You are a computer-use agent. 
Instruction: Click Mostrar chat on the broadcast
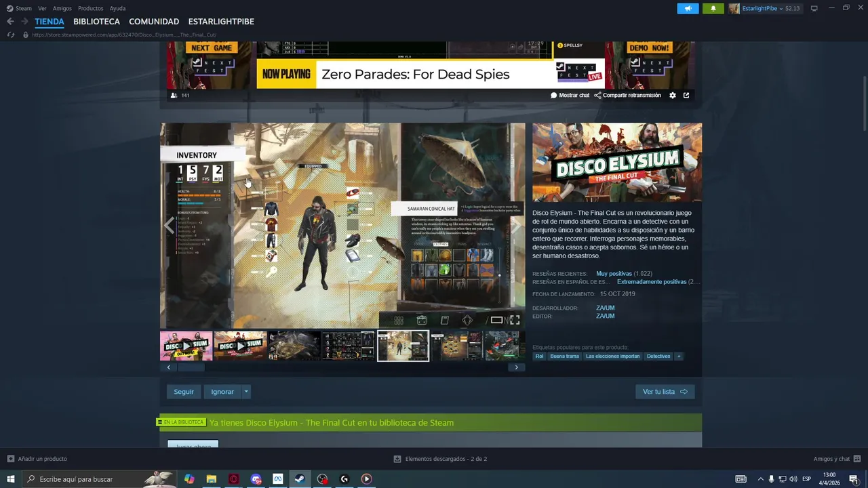[570, 96]
